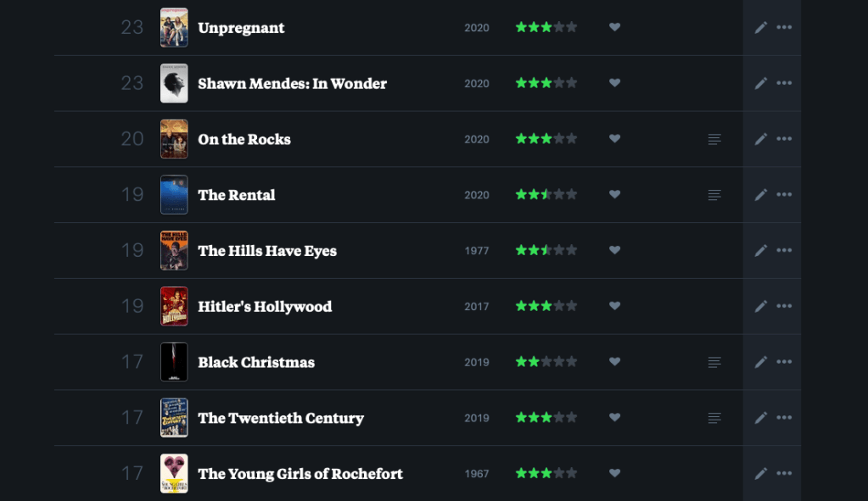Open the Hitler's Hollywood film page
Screen dimensions: 868x501
(265, 307)
